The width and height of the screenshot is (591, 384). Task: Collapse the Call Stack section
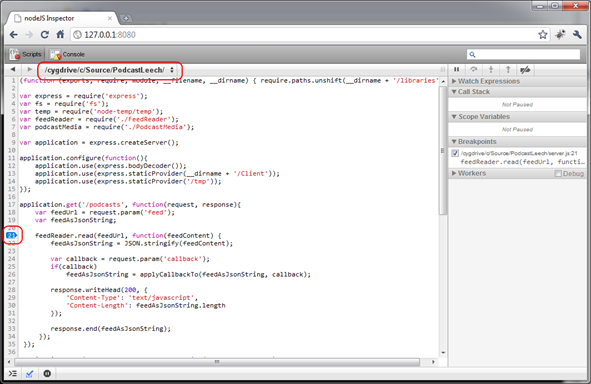pos(471,92)
